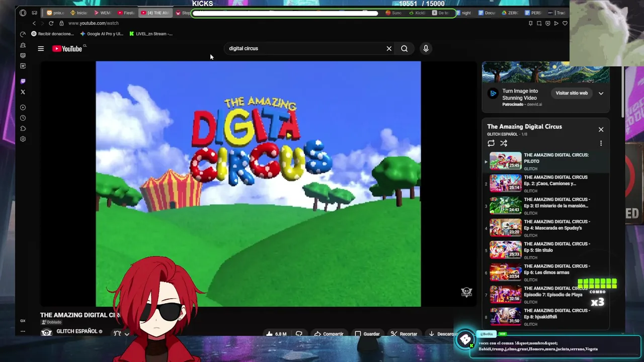Go back with the browser back arrow

click(x=34, y=23)
